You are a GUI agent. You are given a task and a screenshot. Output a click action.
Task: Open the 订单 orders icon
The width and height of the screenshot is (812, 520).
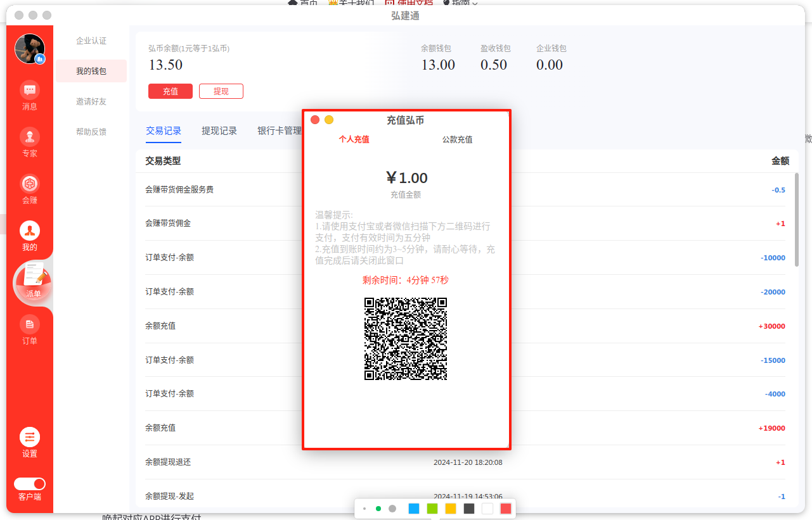pyautogui.click(x=30, y=325)
